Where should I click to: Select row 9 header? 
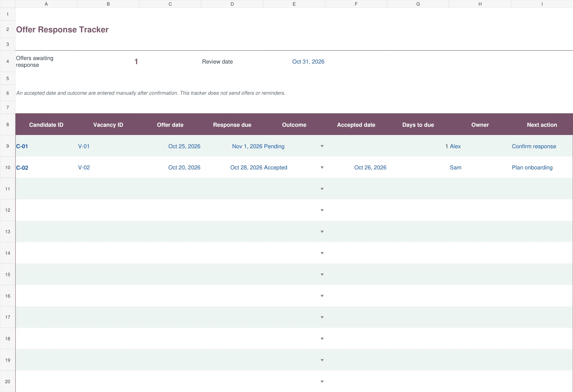point(8,146)
